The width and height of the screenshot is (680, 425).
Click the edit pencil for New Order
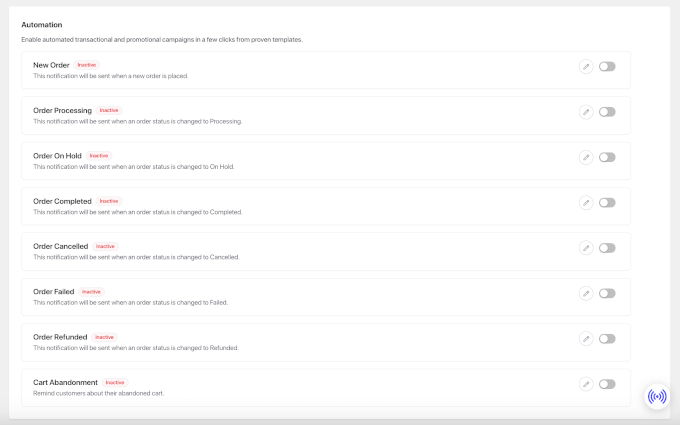click(586, 67)
